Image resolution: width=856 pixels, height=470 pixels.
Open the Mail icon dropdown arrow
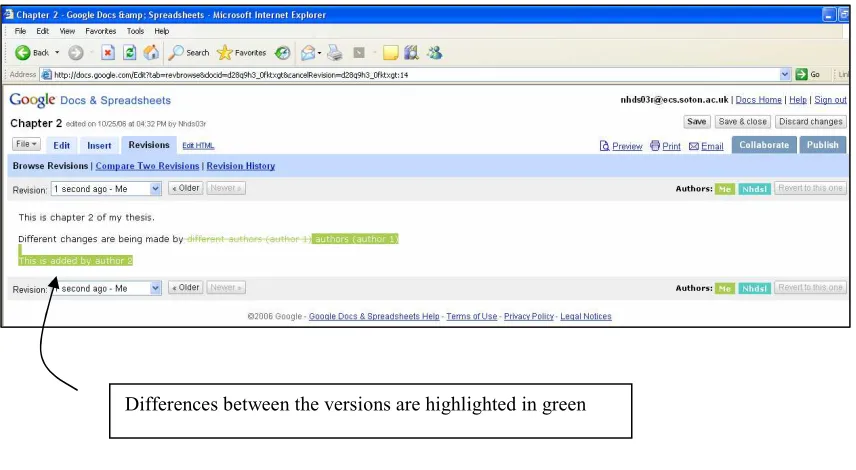click(x=319, y=53)
